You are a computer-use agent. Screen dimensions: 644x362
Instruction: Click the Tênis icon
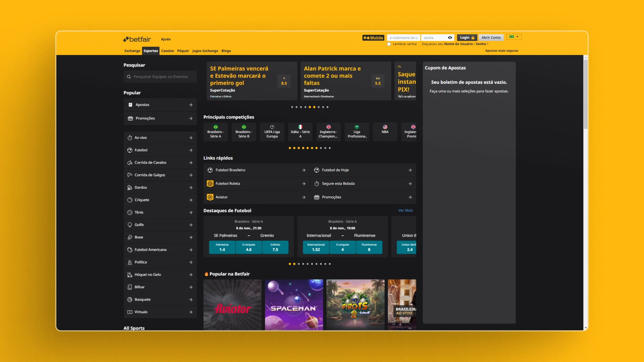[130, 213]
